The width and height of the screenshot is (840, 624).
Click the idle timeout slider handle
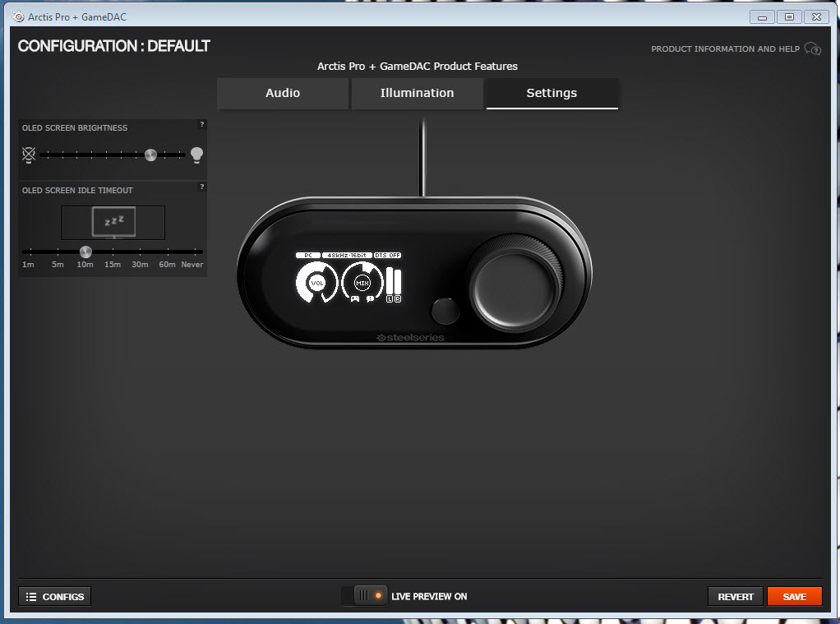[85, 252]
